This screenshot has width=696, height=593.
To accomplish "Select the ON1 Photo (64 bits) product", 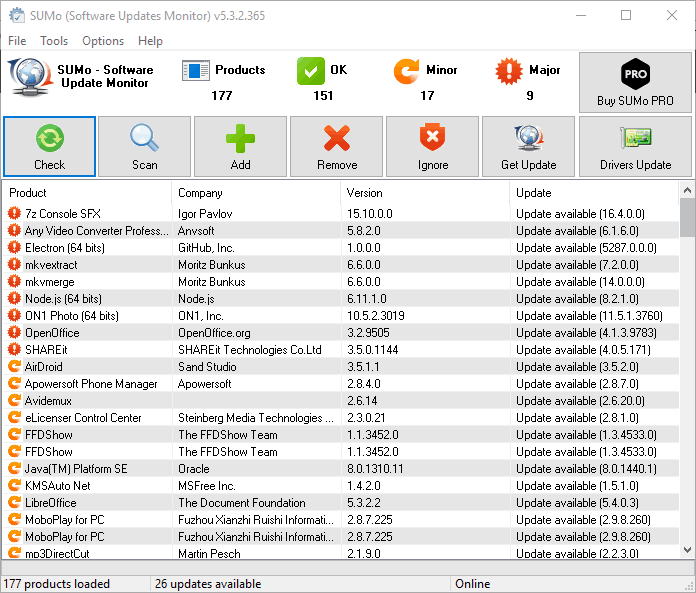I will pos(341,316).
